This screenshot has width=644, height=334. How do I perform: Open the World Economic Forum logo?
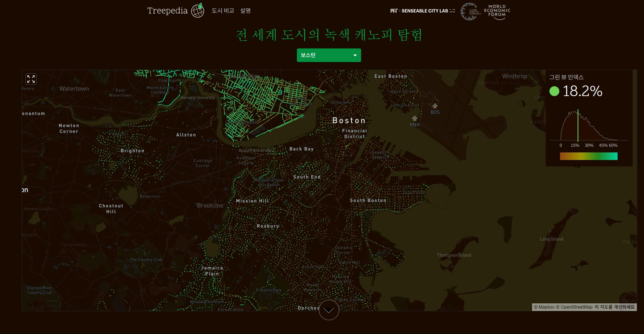coord(497,11)
